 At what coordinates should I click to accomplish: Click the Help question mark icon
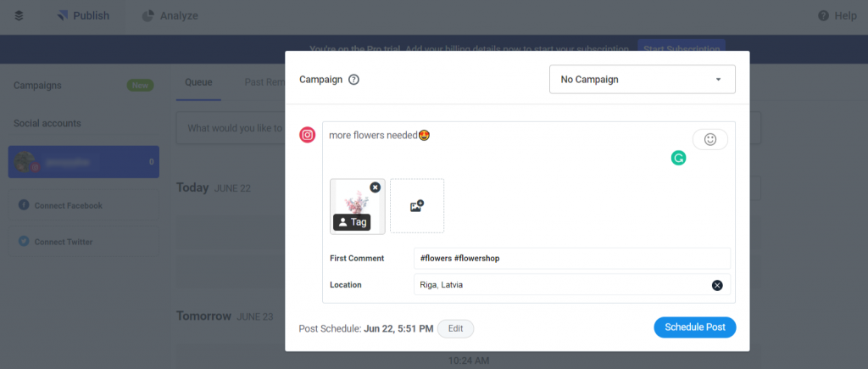click(824, 16)
